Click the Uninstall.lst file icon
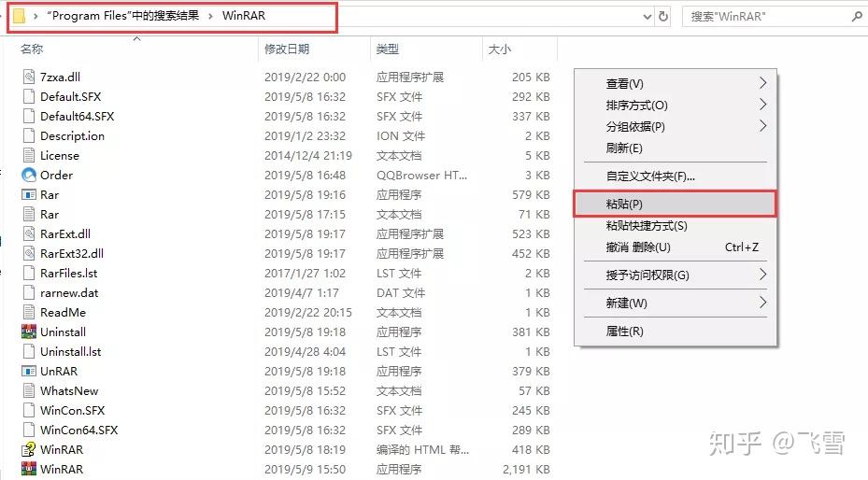This screenshot has width=868, height=480. (29, 352)
